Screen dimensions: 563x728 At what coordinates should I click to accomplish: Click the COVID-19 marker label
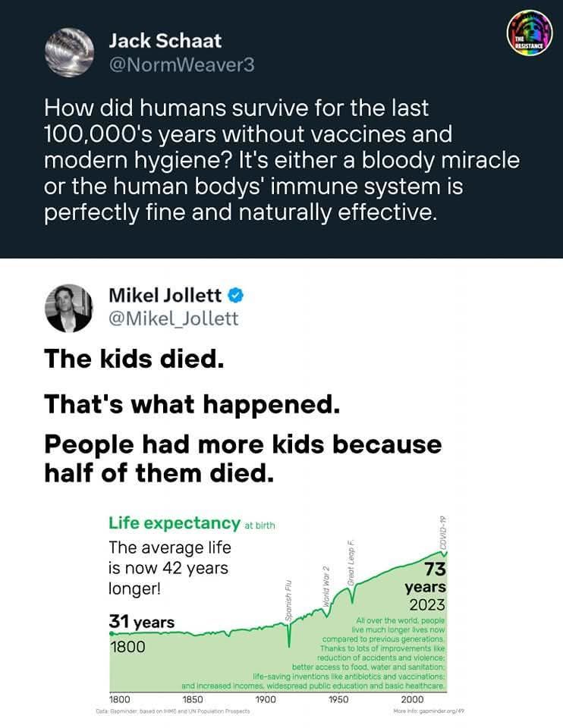coord(443,532)
